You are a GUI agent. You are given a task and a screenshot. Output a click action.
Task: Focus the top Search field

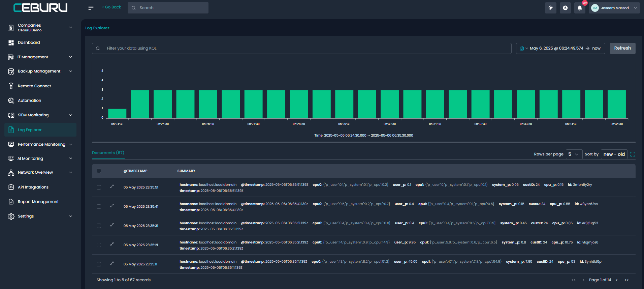pos(168,8)
